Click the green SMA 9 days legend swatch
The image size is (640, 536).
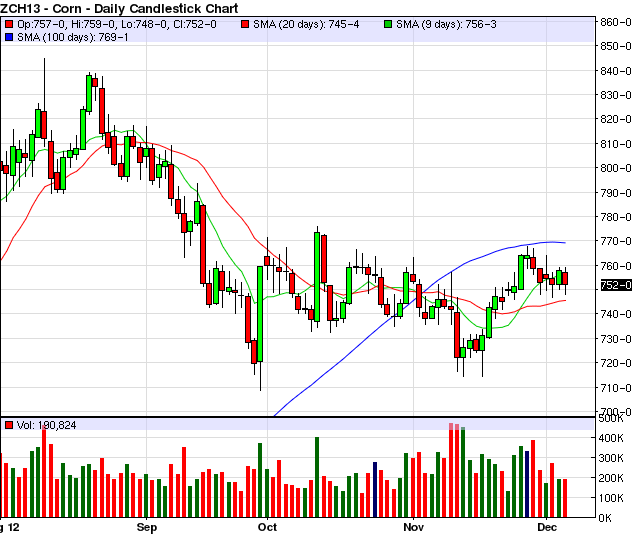coord(388,25)
